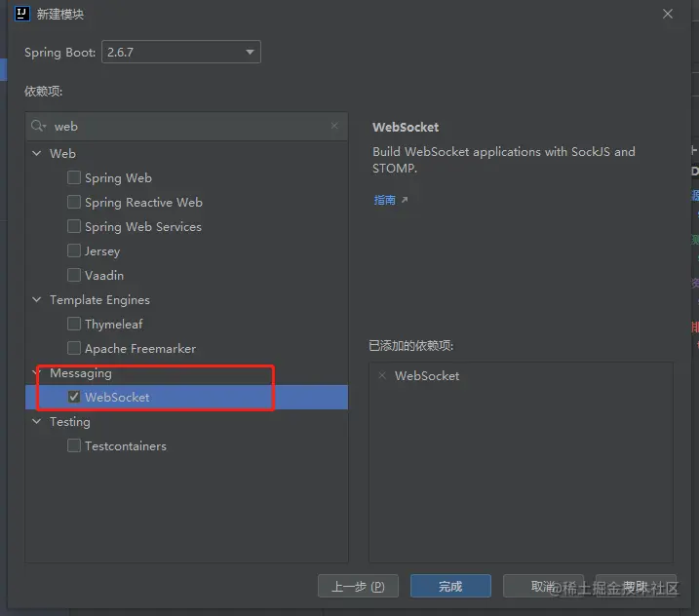
Task: Enable the Spring Reactive Web checkbox
Action: tap(74, 202)
